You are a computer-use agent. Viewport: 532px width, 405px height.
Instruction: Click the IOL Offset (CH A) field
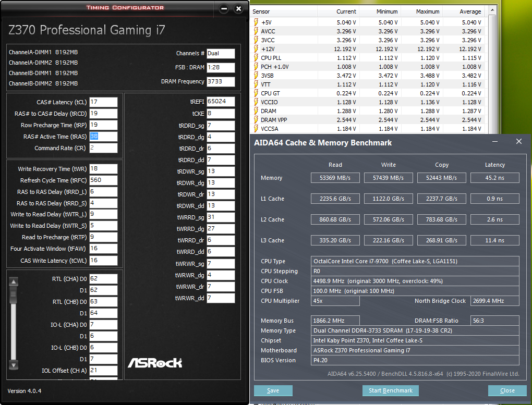click(x=103, y=371)
